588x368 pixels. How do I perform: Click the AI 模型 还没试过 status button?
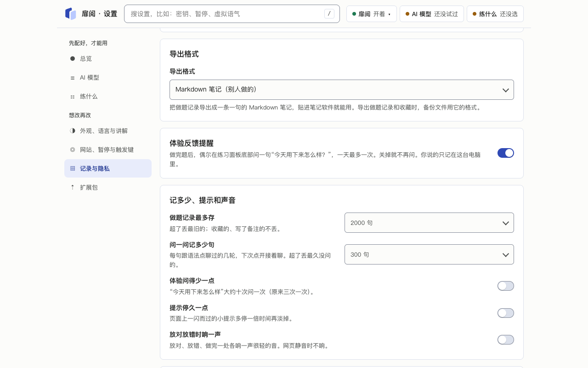point(432,14)
